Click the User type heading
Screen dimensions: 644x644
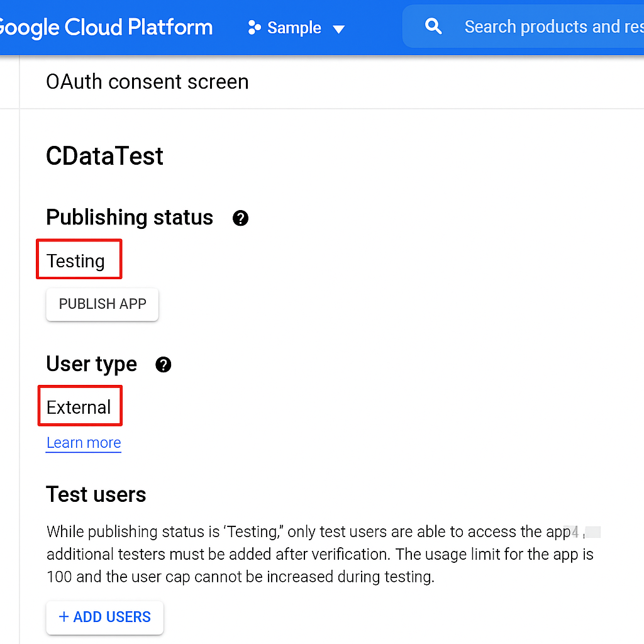pos(91,364)
